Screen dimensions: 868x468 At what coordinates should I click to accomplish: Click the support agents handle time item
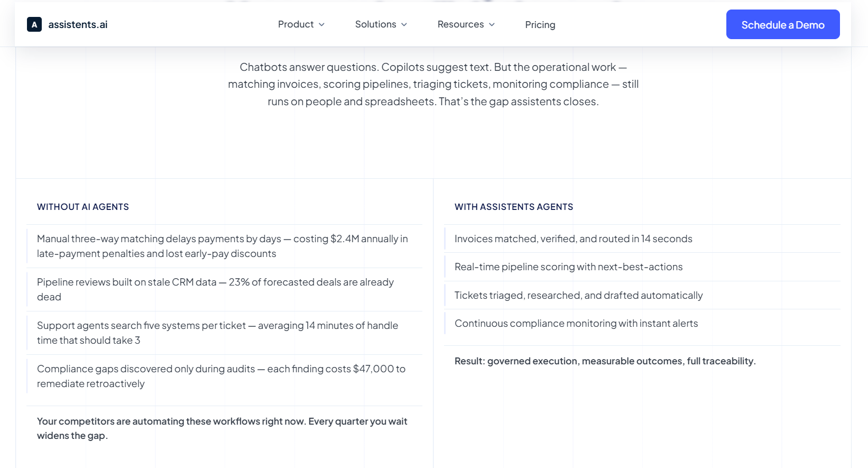point(225,333)
